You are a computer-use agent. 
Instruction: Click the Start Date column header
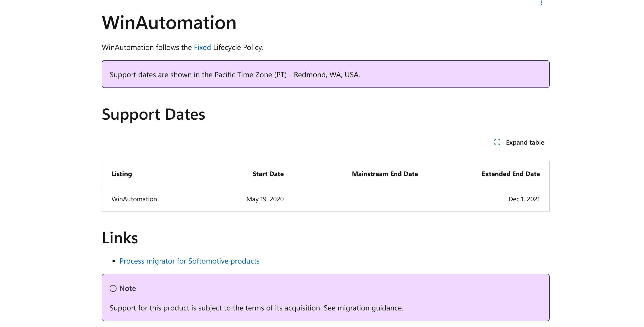[268, 174]
